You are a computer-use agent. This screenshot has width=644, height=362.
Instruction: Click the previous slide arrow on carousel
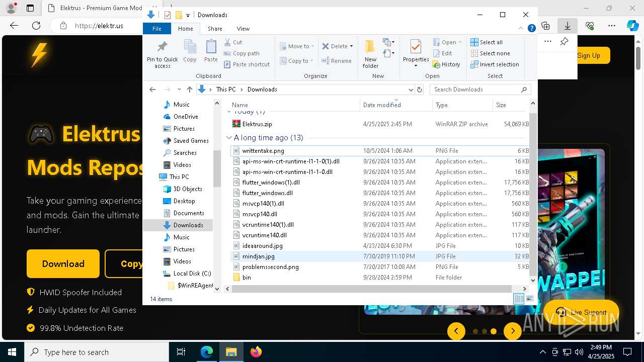pyautogui.click(x=456, y=331)
